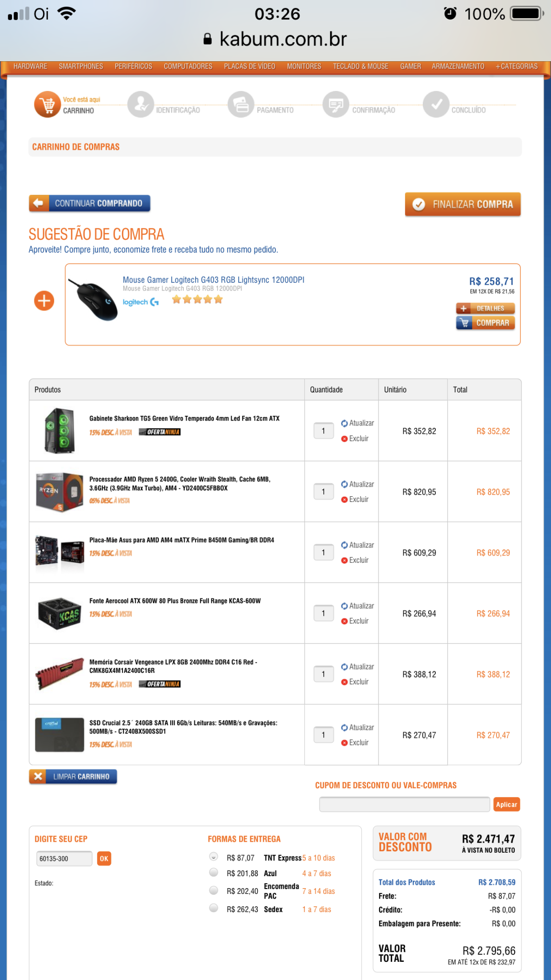Select the TNT Express shipping option

pyautogui.click(x=214, y=857)
